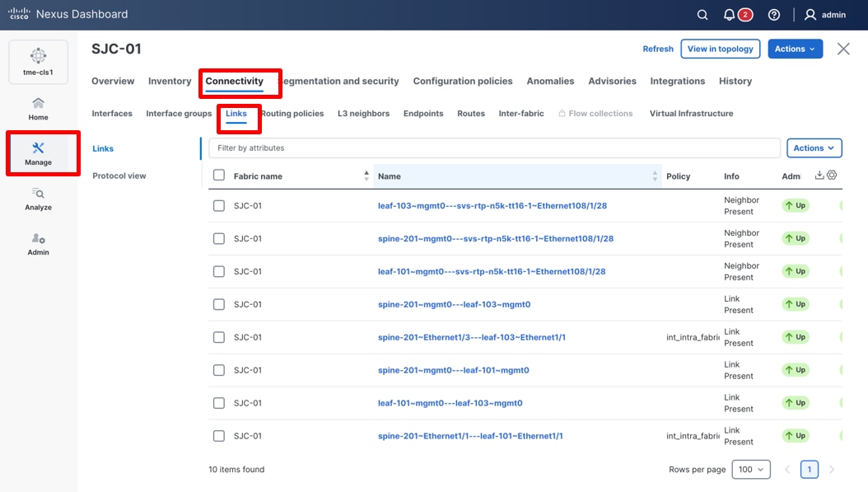The image size is (868, 492).
Task: Check the first row's checkbox for leaf-103
Action: tap(218, 205)
